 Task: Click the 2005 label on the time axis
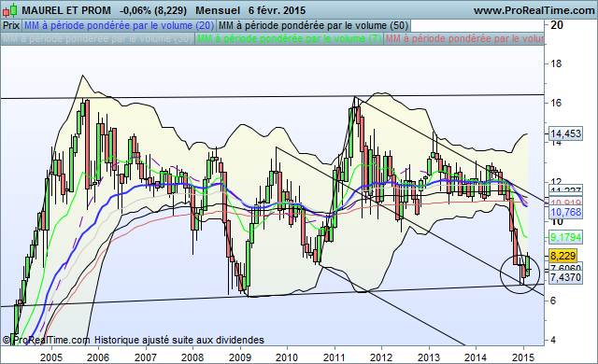point(51,357)
